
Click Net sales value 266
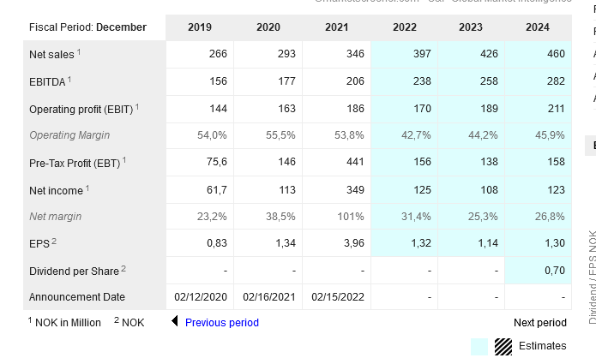[x=218, y=54]
